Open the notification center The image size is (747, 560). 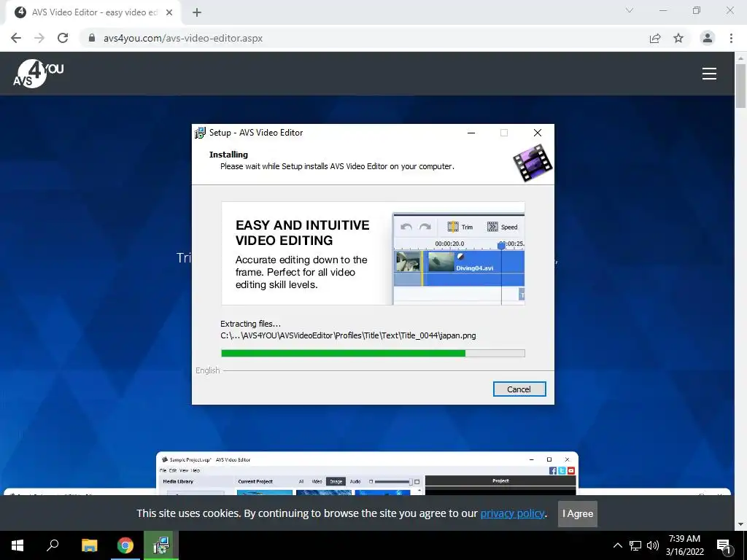[724, 545]
